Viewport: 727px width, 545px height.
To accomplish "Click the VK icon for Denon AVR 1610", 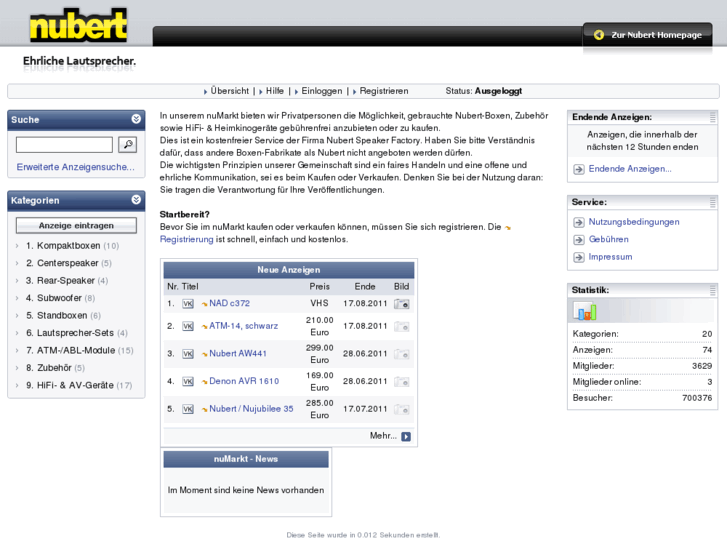I will click(x=188, y=382).
